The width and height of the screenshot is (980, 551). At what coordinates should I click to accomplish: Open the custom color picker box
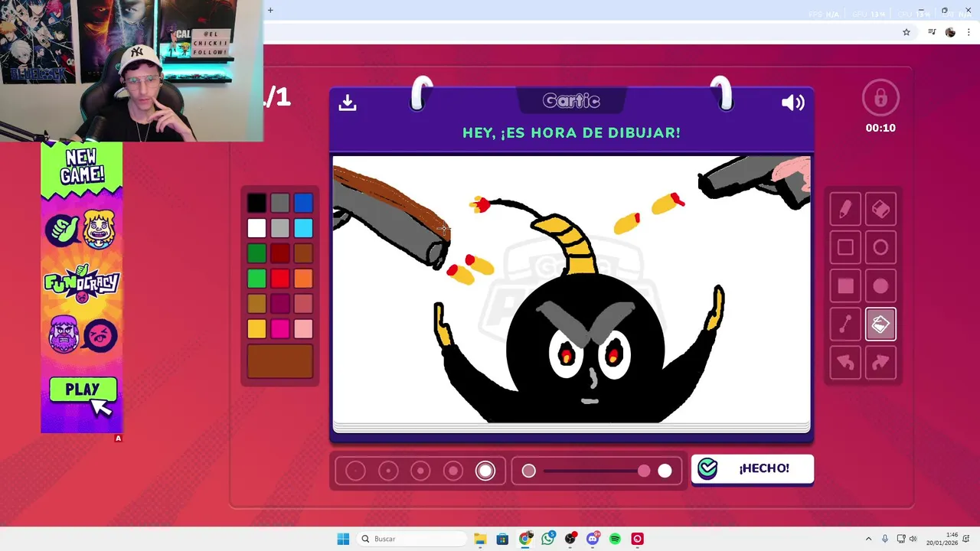(x=280, y=361)
